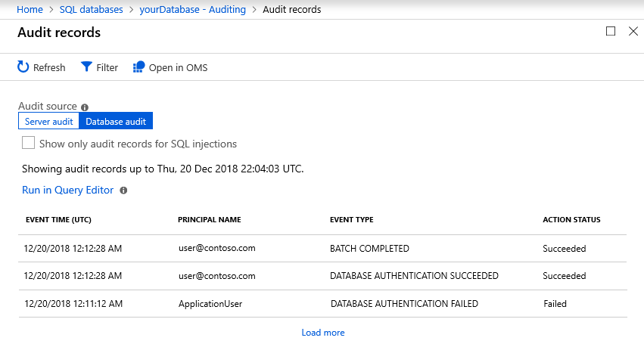Click the Refresh circular arrow icon
This screenshot has width=644, height=347.
coord(23,67)
